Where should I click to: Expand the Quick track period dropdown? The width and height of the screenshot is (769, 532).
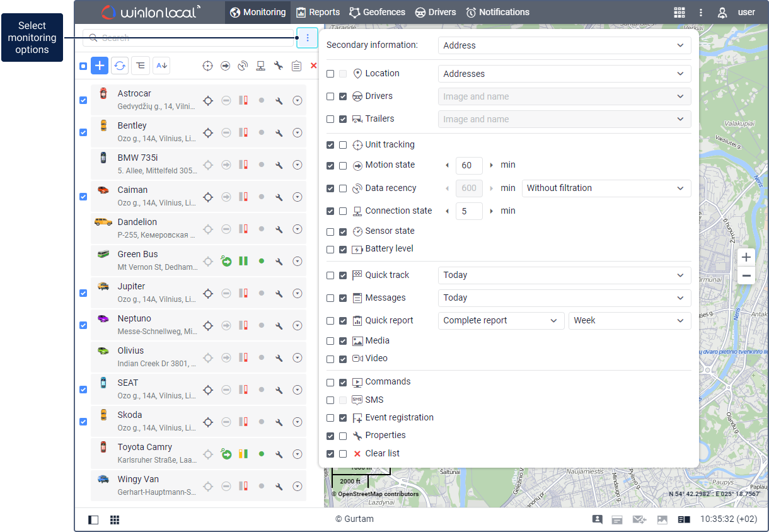[564, 275]
